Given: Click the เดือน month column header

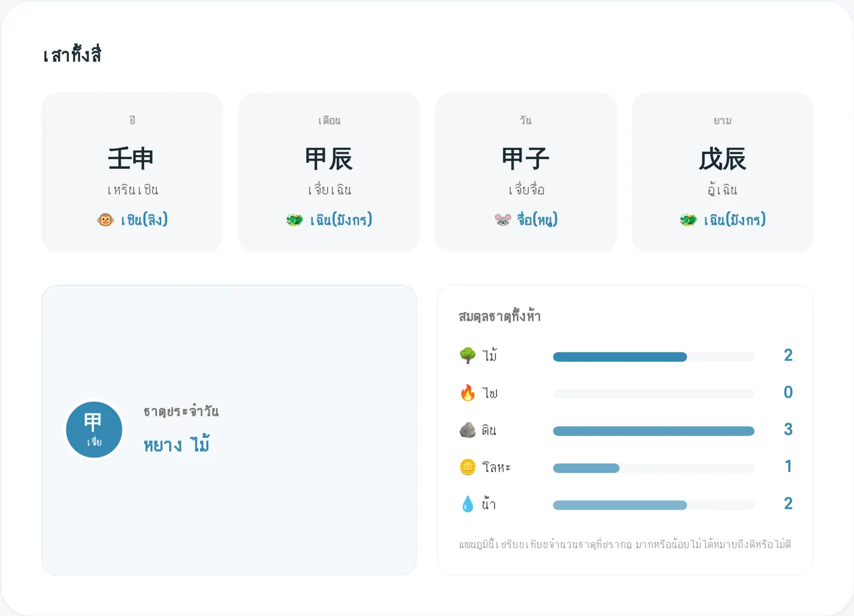Looking at the screenshot, I should [329, 120].
